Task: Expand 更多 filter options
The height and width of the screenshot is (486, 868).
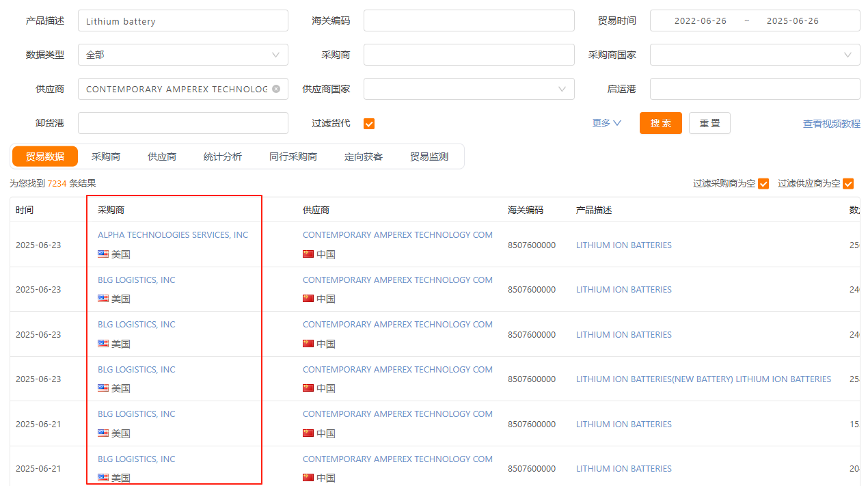Action: [607, 123]
